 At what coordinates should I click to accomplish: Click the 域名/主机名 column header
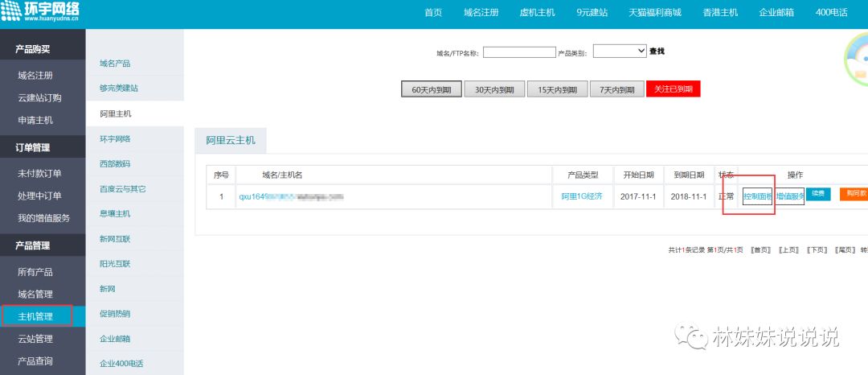(x=282, y=175)
